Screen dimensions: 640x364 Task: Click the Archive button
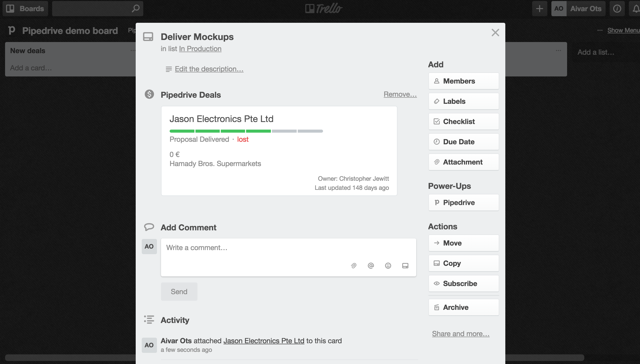coord(464,307)
